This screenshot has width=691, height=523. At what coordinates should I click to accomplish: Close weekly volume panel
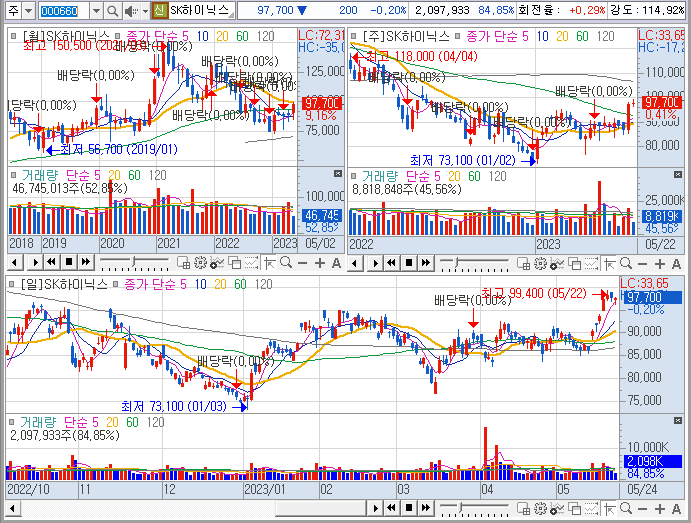[x=678, y=175]
